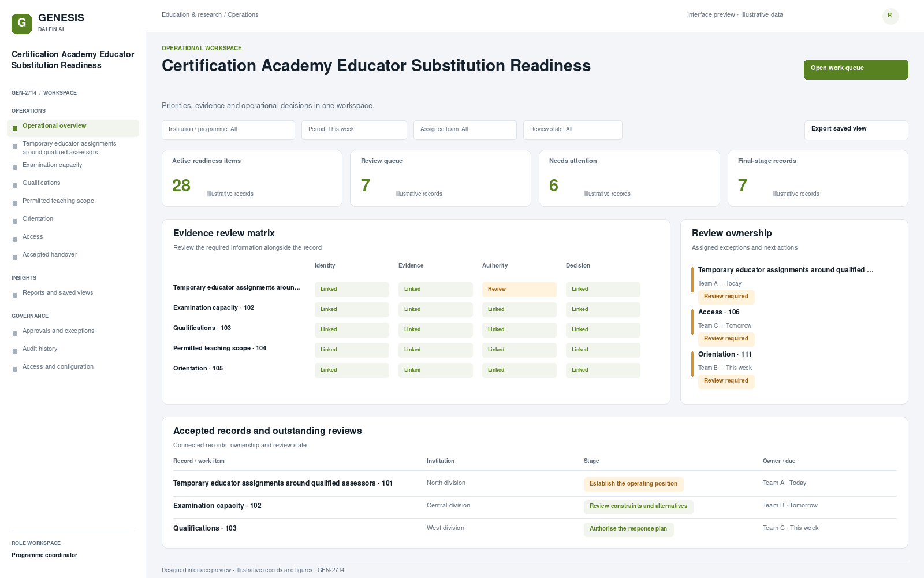
Task: Open the Period: This week filter
Action: (354, 130)
